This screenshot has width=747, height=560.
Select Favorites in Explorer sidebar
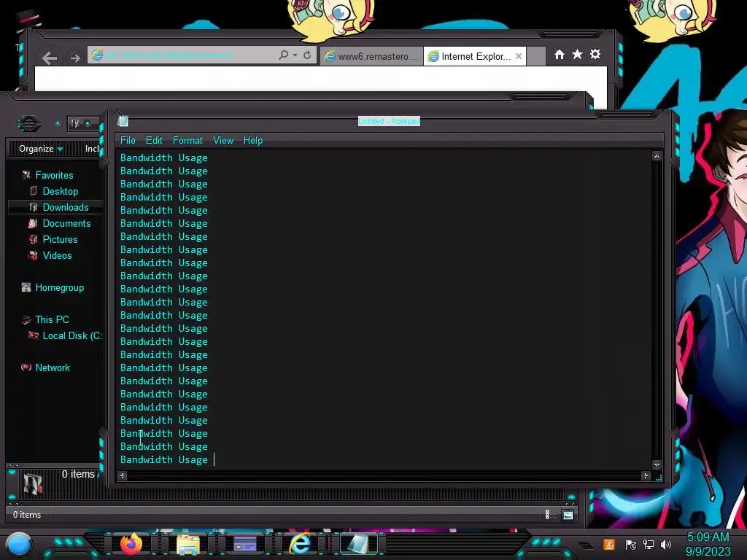pyautogui.click(x=54, y=175)
